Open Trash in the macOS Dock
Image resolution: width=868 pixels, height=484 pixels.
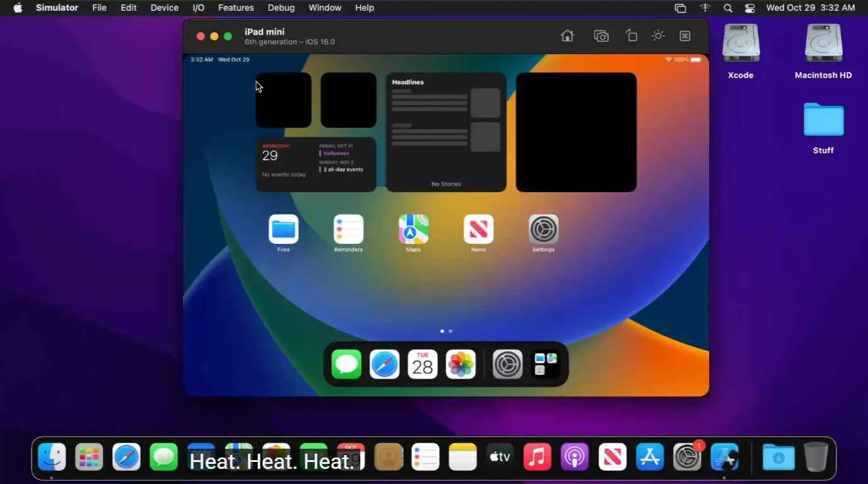pos(816,457)
